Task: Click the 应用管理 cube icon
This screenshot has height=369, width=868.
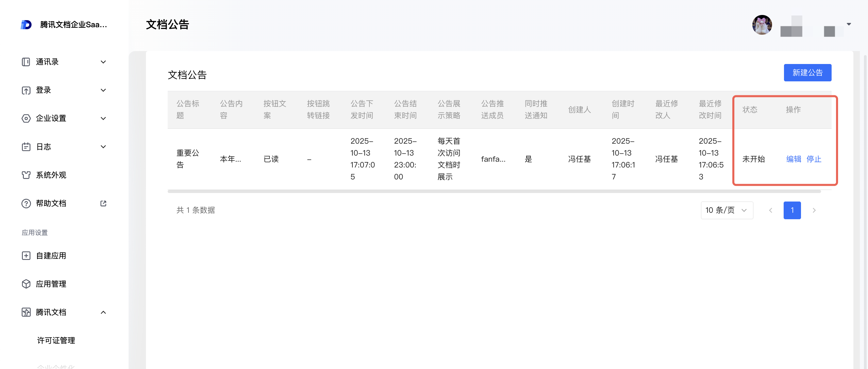Action: pyautogui.click(x=26, y=284)
